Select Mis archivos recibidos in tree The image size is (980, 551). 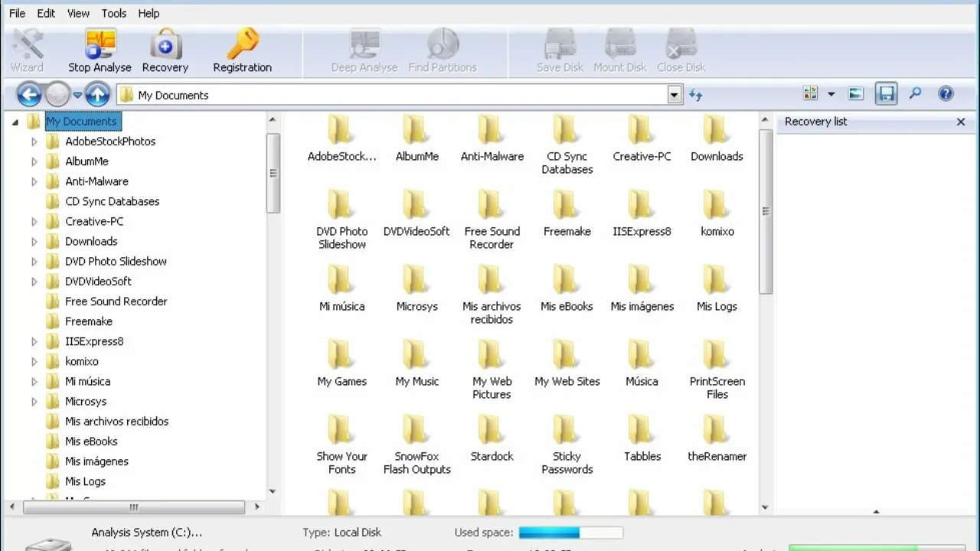[116, 422]
